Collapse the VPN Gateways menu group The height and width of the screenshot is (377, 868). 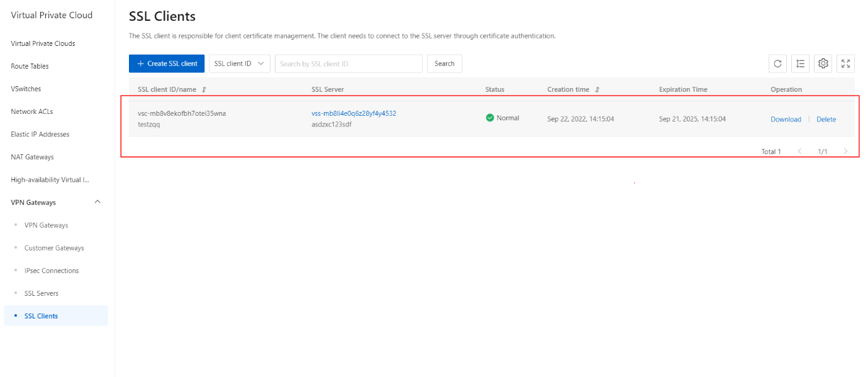(x=97, y=202)
